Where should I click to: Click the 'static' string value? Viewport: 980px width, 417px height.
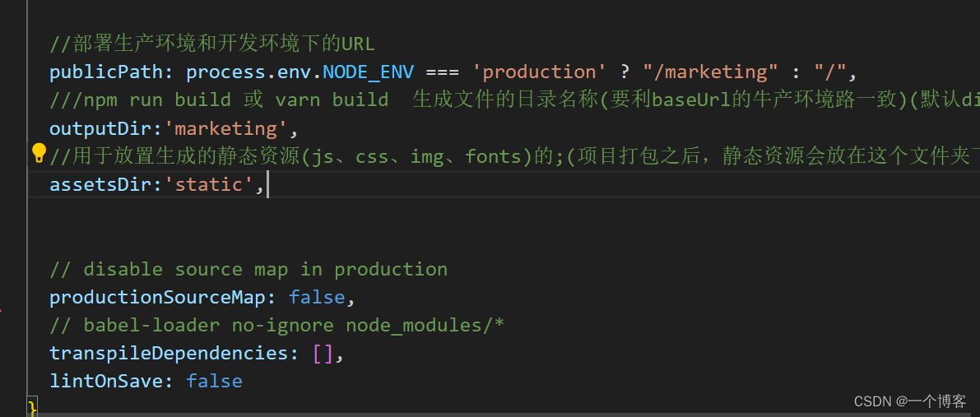pos(209,185)
